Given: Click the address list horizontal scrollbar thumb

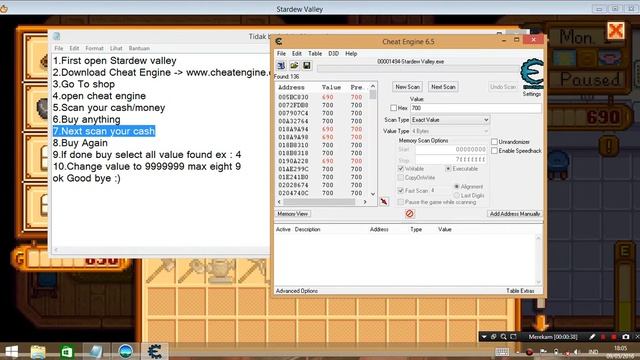Looking at the screenshot, I should click(x=319, y=202).
